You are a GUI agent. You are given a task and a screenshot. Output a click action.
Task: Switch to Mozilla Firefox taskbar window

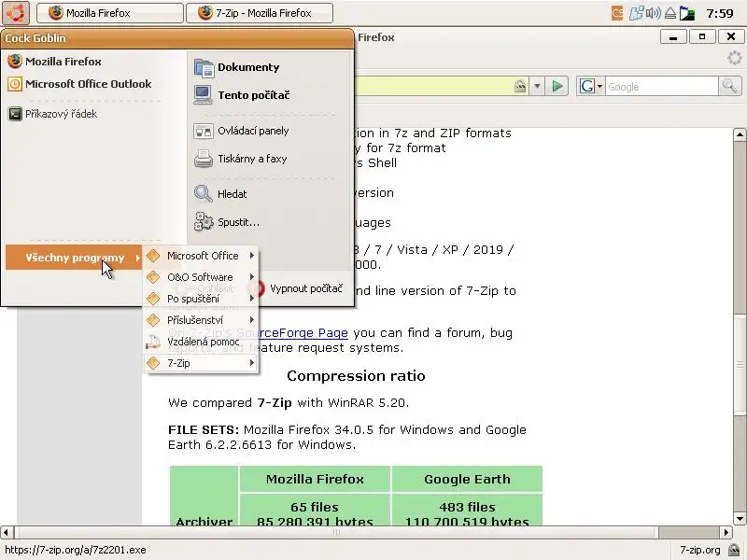coord(109,13)
